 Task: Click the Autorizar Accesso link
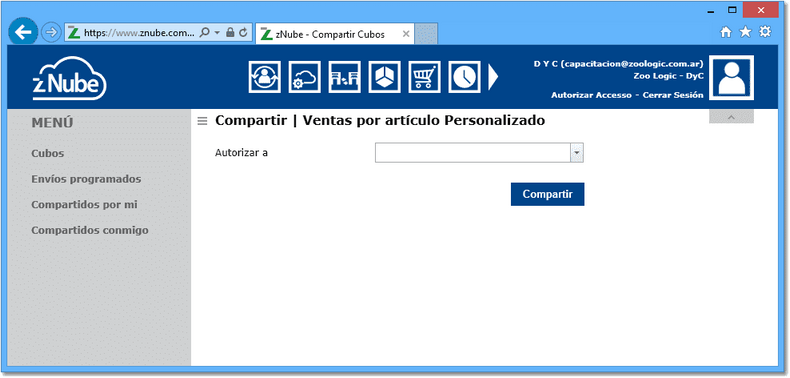pyautogui.click(x=591, y=95)
